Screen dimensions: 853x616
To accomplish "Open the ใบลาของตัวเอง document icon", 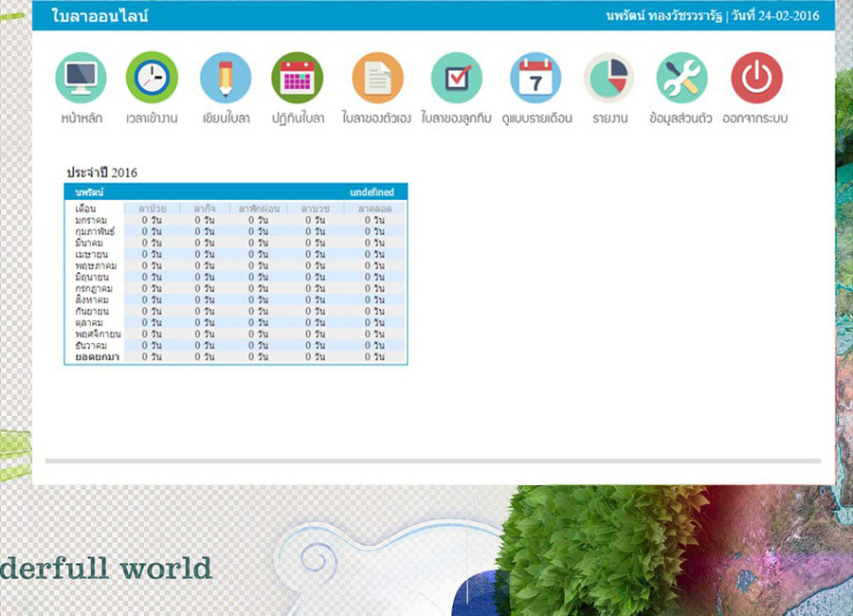I will (x=377, y=78).
